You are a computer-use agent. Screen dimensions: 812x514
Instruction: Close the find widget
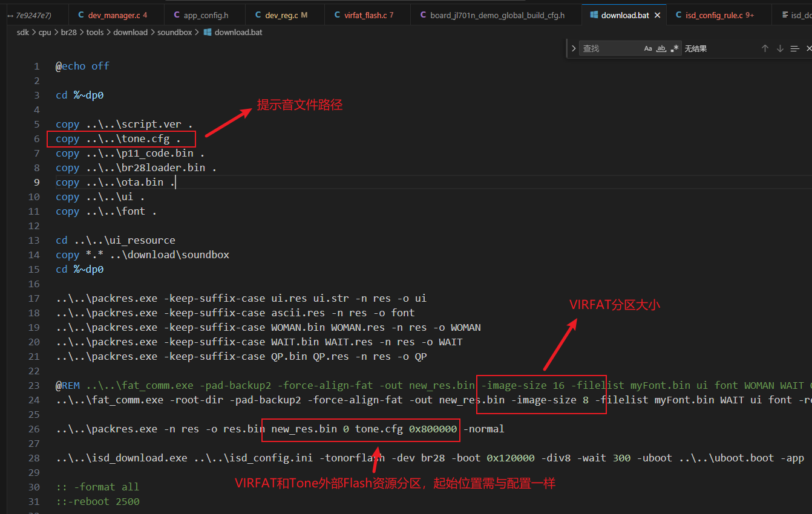(x=809, y=48)
